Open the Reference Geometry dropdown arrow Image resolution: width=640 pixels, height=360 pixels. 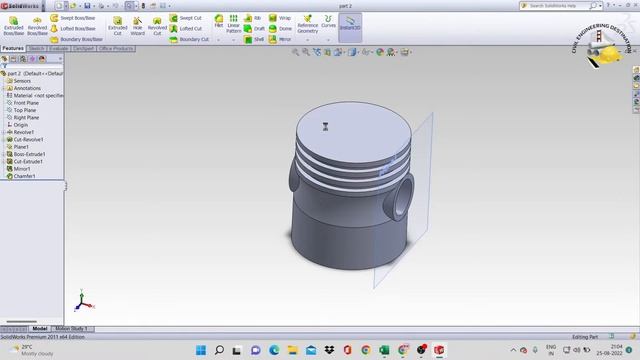click(307, 40)
